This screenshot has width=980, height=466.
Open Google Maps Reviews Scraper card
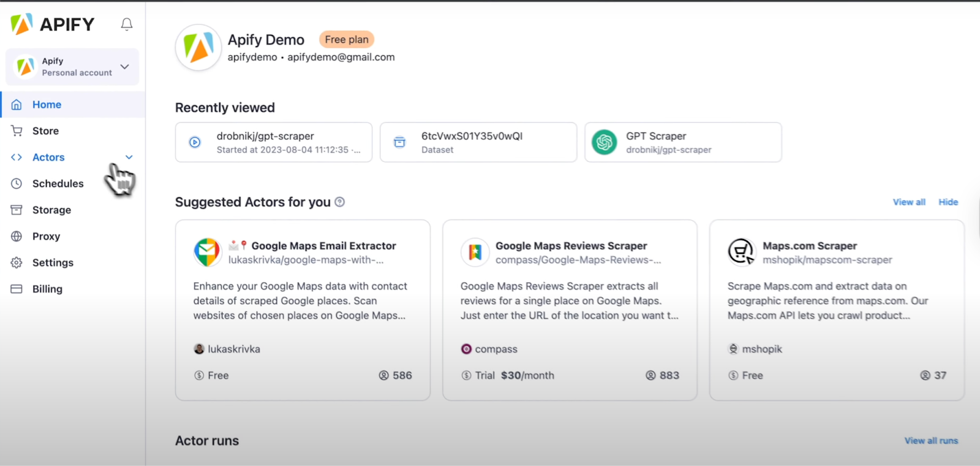pos(570,310)
